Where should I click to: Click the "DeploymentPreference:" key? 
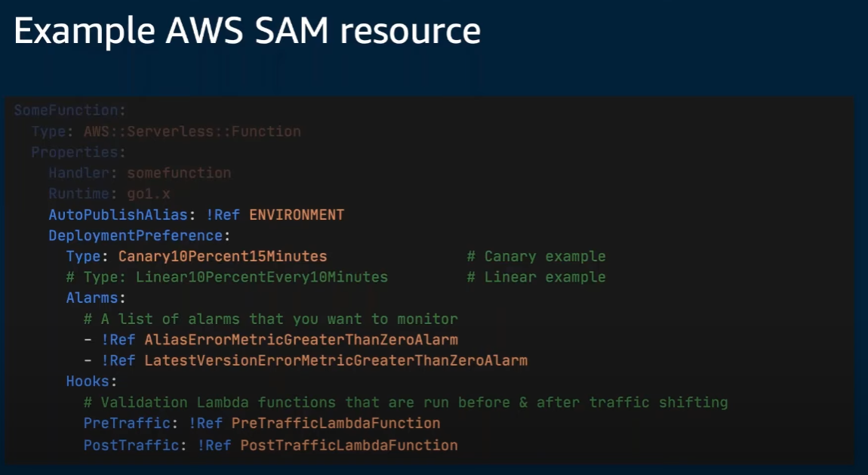point(140,236)
